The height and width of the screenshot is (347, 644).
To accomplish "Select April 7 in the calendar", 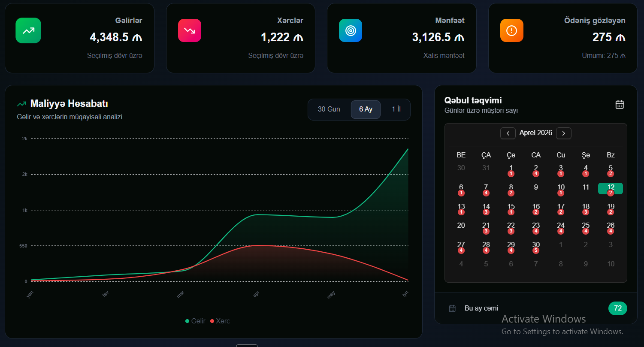I will click(x=486, y=189).
